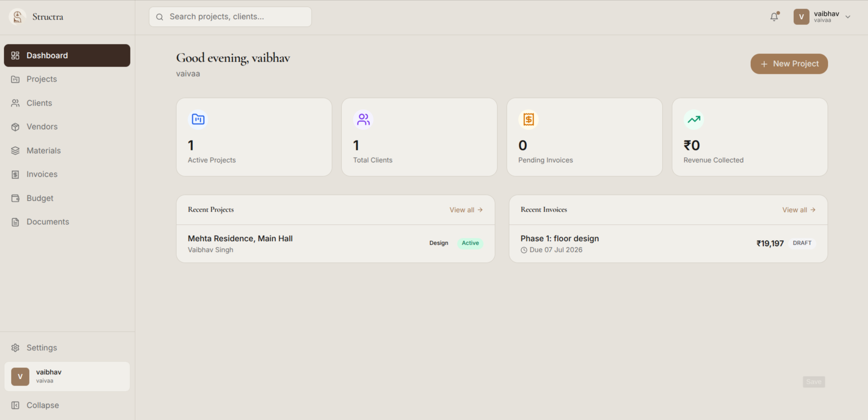Click the Active Projects stat label
868x420 pixels.
pyautogui.click(x=211, y=160)
